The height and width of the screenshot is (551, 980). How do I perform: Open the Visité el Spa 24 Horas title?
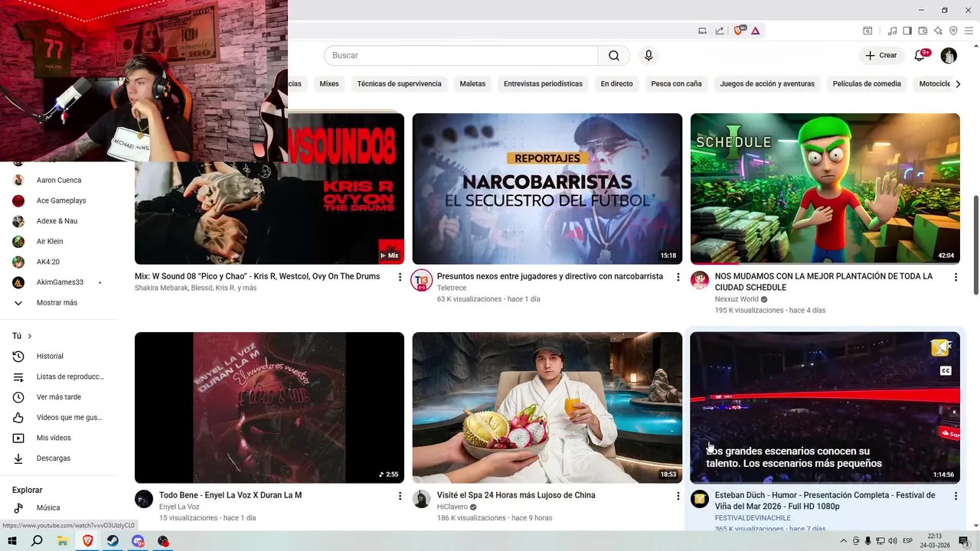[516, 495]
